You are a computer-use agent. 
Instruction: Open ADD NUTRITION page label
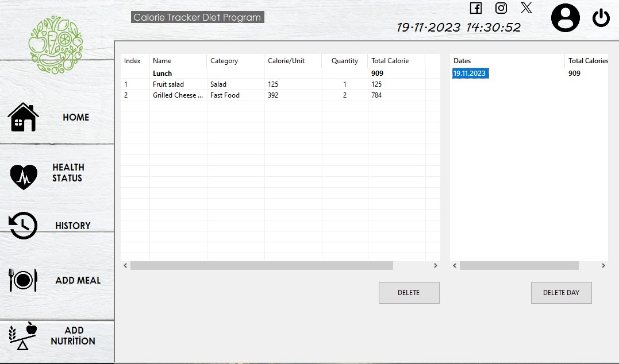click(73, 336)
